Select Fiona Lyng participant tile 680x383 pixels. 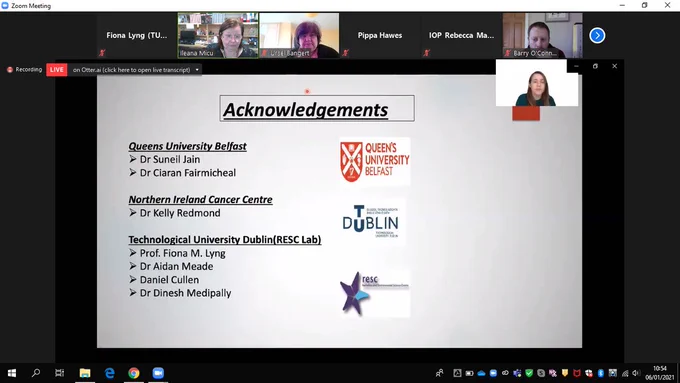click(137, 35)
